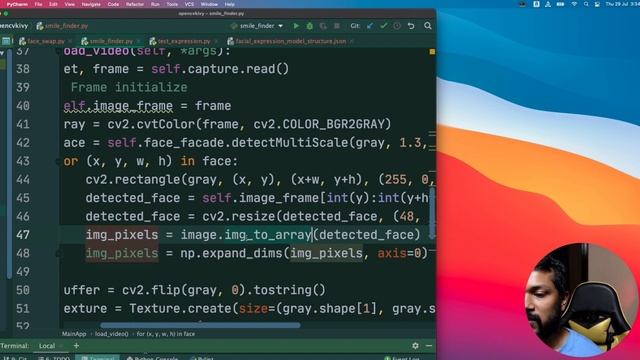Open the Edit menu
The width and height of the screenshot is (640, 360).
[x=53, y=4]
